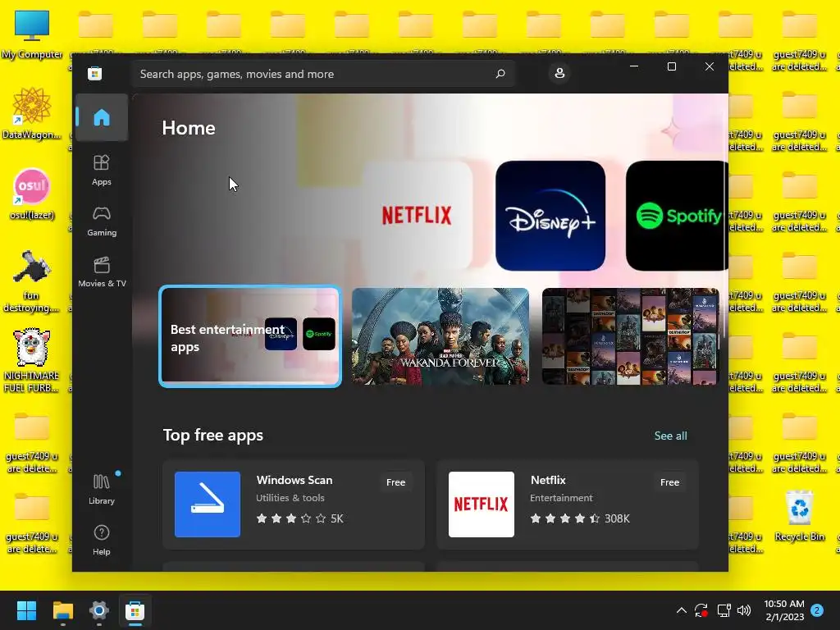Select DataWagon desktop shortcut
The image size is (840, 630).
click(x=32, y=113)
